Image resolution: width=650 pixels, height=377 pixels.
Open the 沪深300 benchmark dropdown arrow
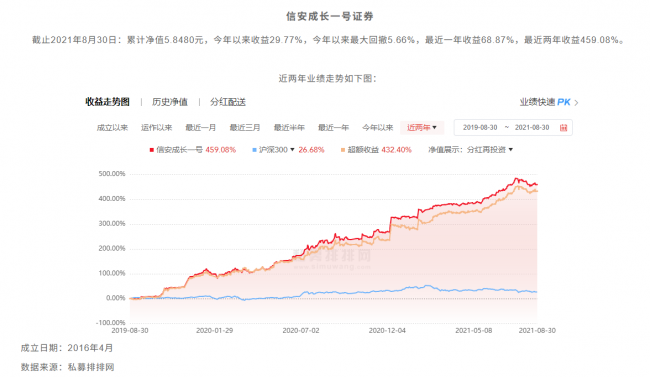[292, 150]
